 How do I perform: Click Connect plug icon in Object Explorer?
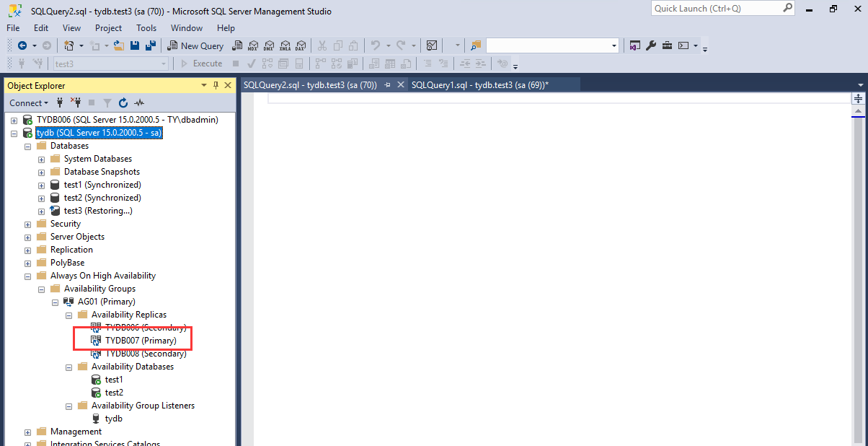point(60,102)
